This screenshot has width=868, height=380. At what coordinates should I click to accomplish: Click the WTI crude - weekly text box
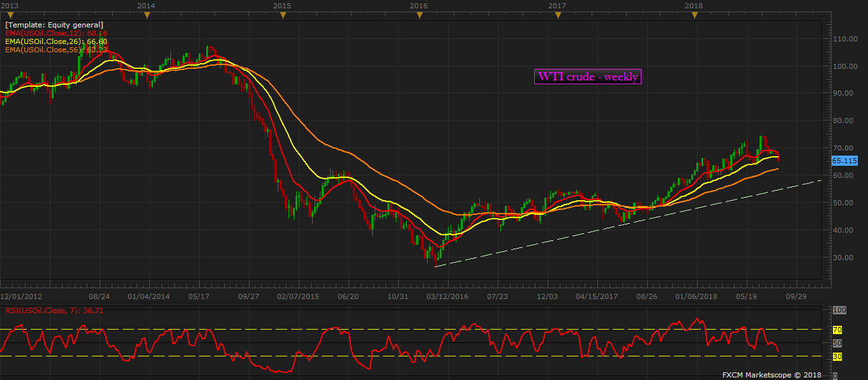[x=587, y=77]
